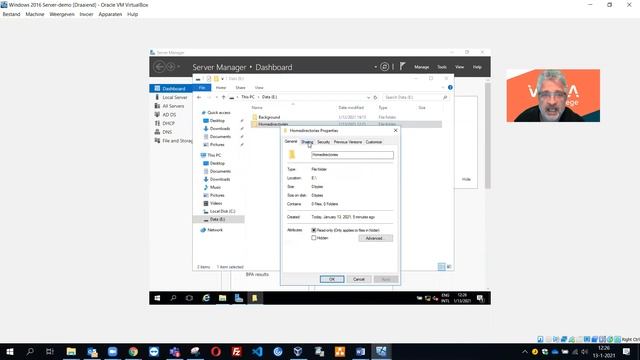Switch to the Security tab in Properties
640x360 pixels.
[323, 142]
